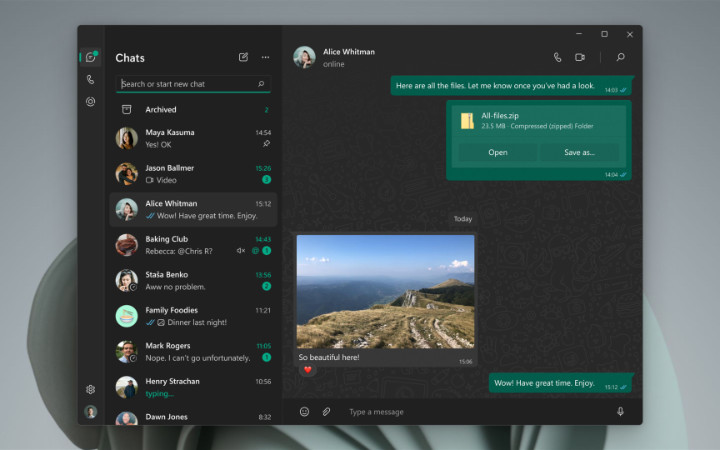Open the All-files.zip attachment
Viewport: 720px width, 450px height.
point(498,152)
